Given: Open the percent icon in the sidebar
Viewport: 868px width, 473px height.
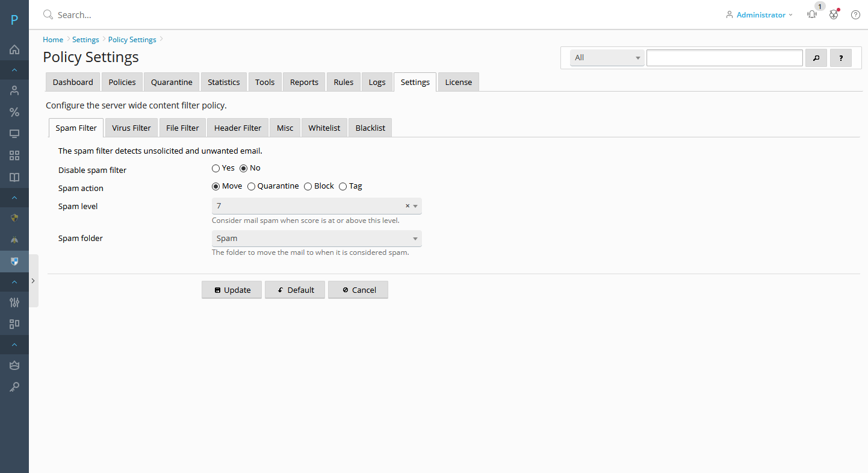Looking at the screenshot, I should tap(14, 112).
